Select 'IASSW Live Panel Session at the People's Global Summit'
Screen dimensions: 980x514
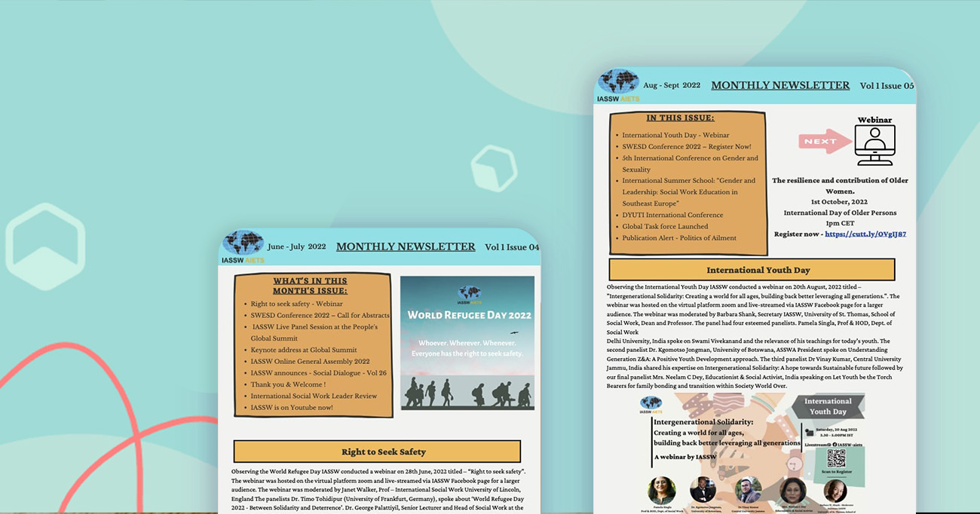click(x=315, y=332)
